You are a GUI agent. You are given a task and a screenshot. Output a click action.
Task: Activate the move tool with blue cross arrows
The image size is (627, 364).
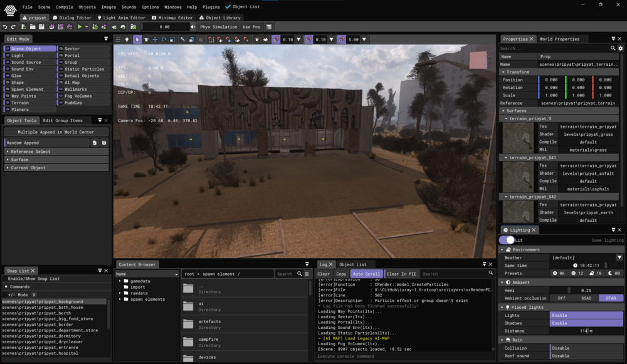(155, 39)
